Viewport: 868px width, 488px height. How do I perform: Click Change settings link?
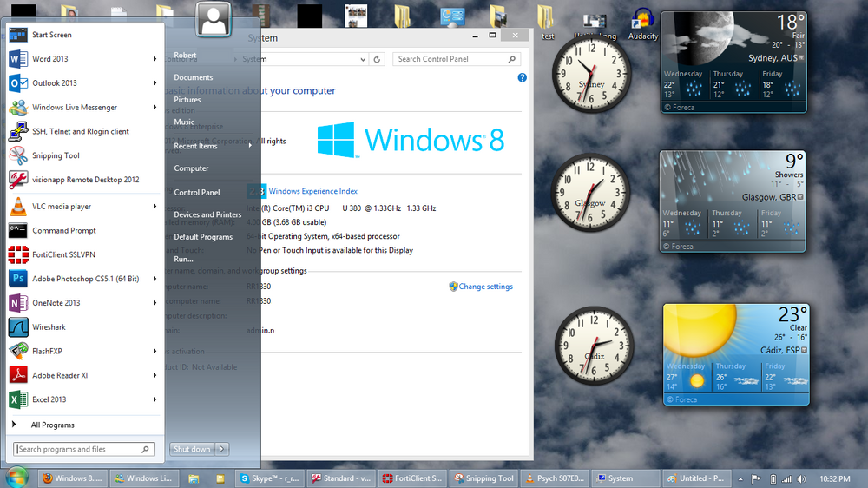coord(485,287)
